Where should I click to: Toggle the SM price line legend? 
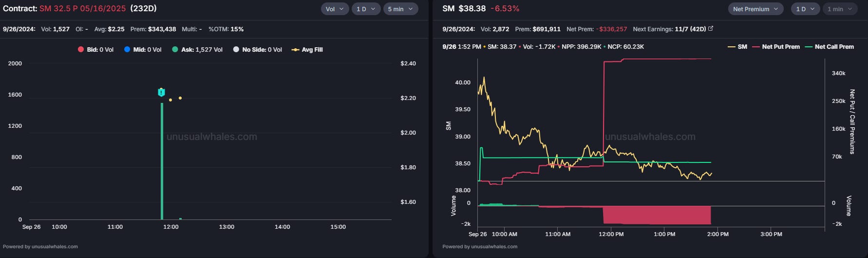coord(737,47)
